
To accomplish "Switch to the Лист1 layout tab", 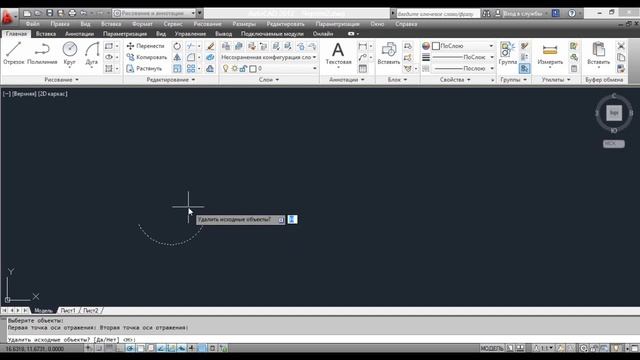I will point(68,311).
